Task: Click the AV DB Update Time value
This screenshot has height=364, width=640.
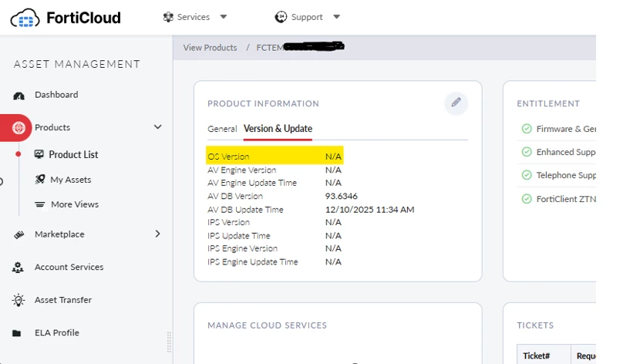Action: pos(370,210)
